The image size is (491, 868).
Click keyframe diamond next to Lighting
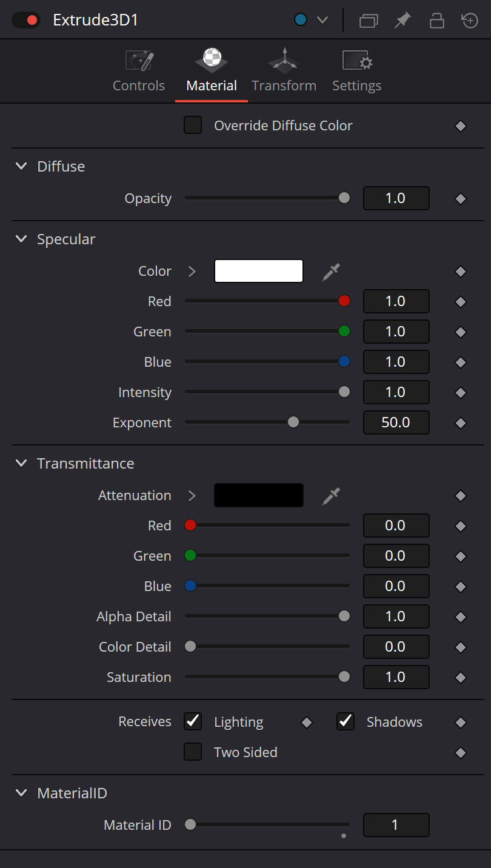(307, 723)
